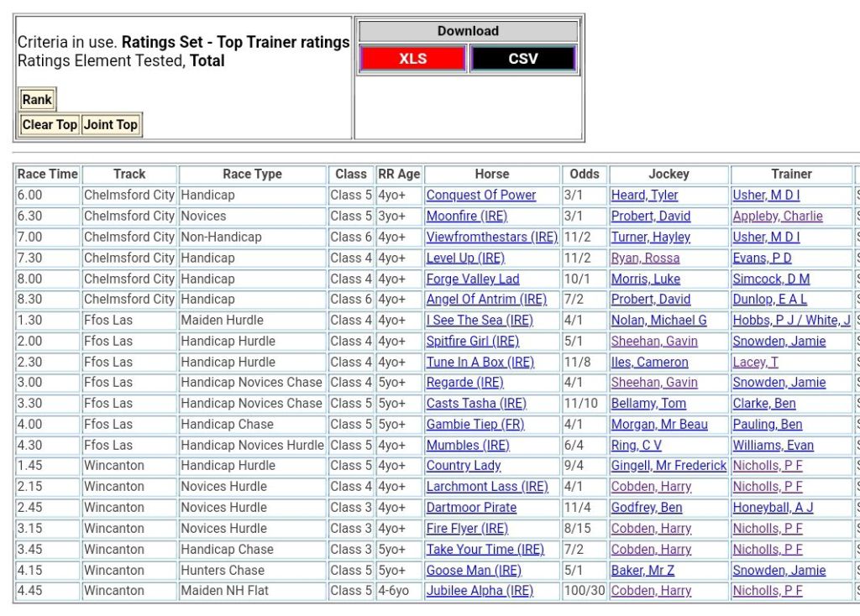Screen dimensions: 860x616
Task: Click the Clear Top button
Action: [x=50, y=125]
